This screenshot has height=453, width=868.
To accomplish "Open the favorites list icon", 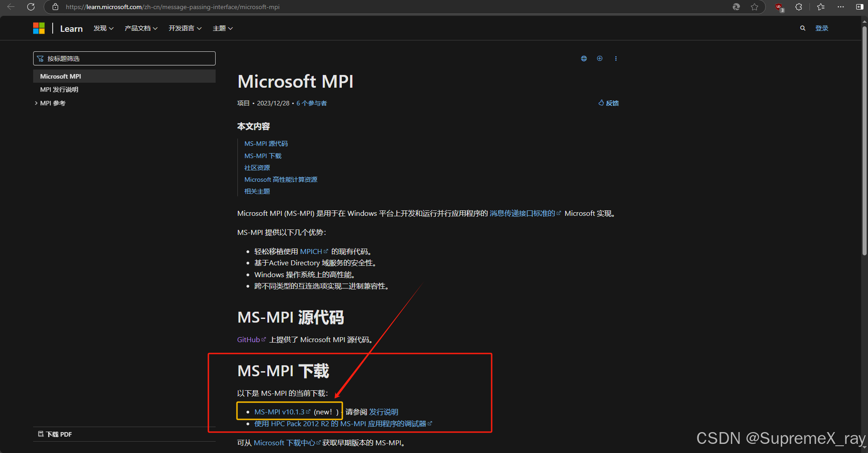I will [820, 7].
